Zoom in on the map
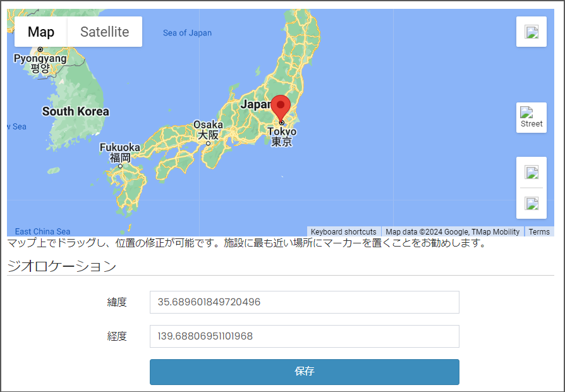The width and height of the screenshot is (565, 392). coord(531,172)
